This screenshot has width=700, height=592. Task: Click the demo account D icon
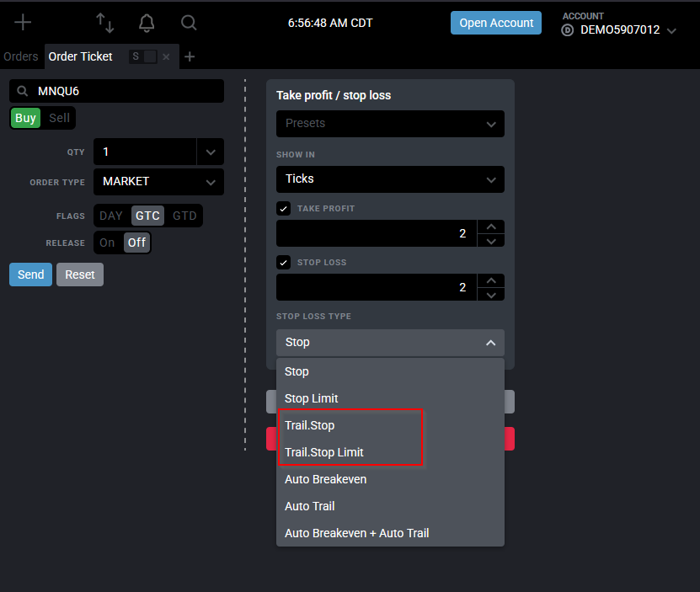click(568, 30)
